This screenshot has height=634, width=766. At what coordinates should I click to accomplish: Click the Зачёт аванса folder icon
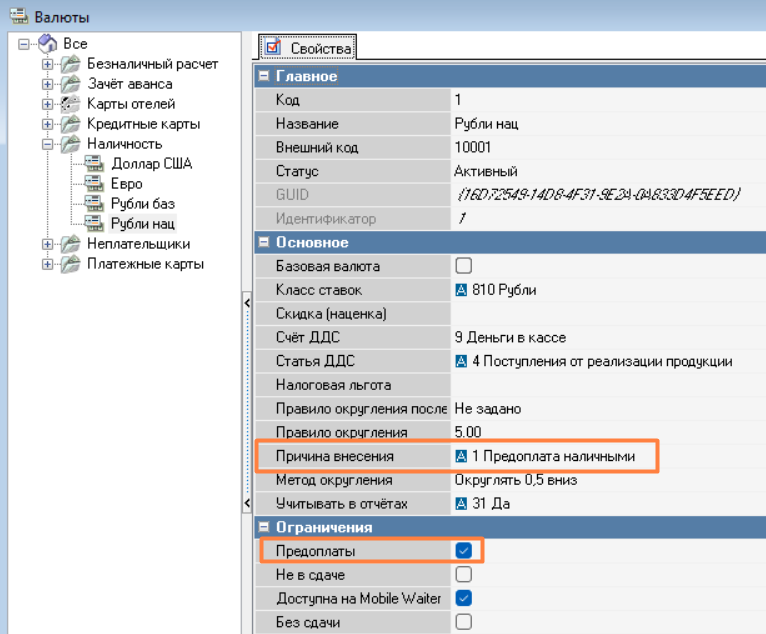[x=70, y=84]
